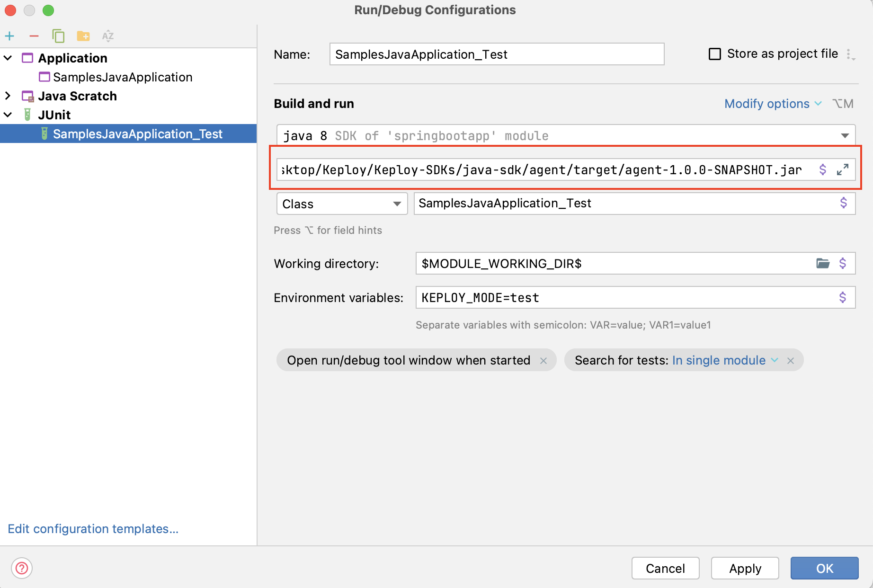Expand the Java Scratch tree node
The image size is (873, 588).
pos(8,96)
